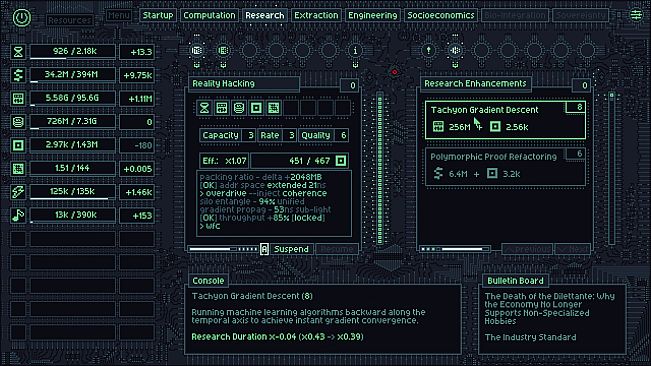This screenshot has width=651, height=366.
Task: Expand the arrow below the waveform node
Action: tap(455, 65)
